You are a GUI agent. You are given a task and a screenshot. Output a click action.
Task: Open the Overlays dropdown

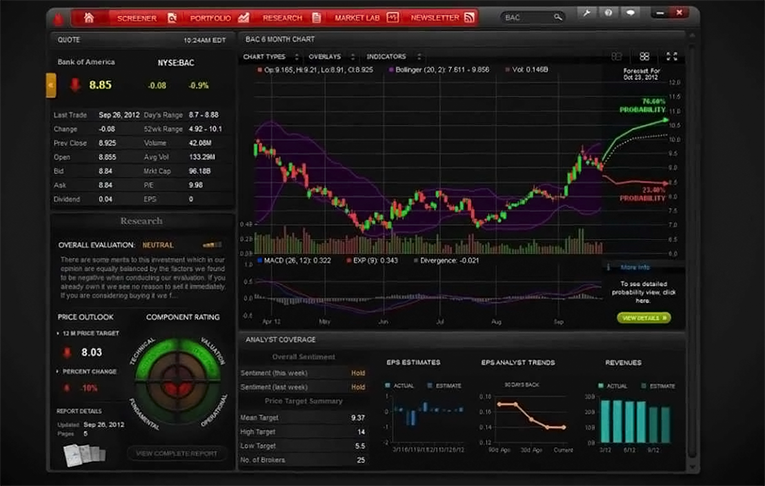point(332,57)
